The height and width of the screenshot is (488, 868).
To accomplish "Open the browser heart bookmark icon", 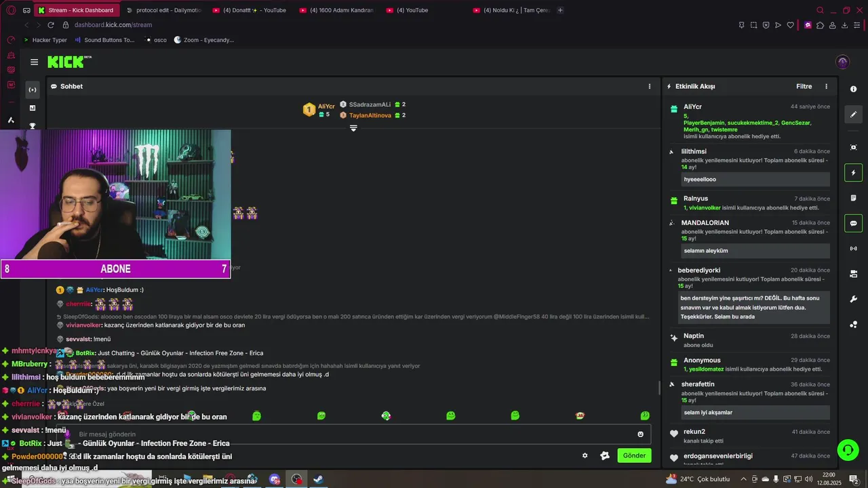I will 790,25.
